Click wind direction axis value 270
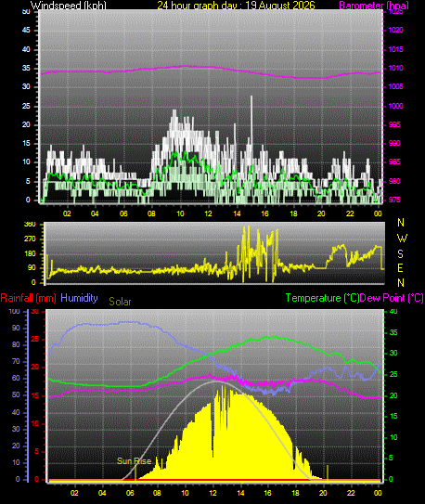This screenshot has width=425, height=504. coord(30,239)
